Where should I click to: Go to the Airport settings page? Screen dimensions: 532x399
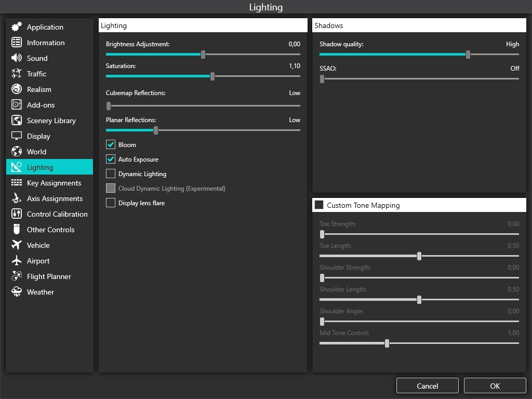[x=38, y=261]
